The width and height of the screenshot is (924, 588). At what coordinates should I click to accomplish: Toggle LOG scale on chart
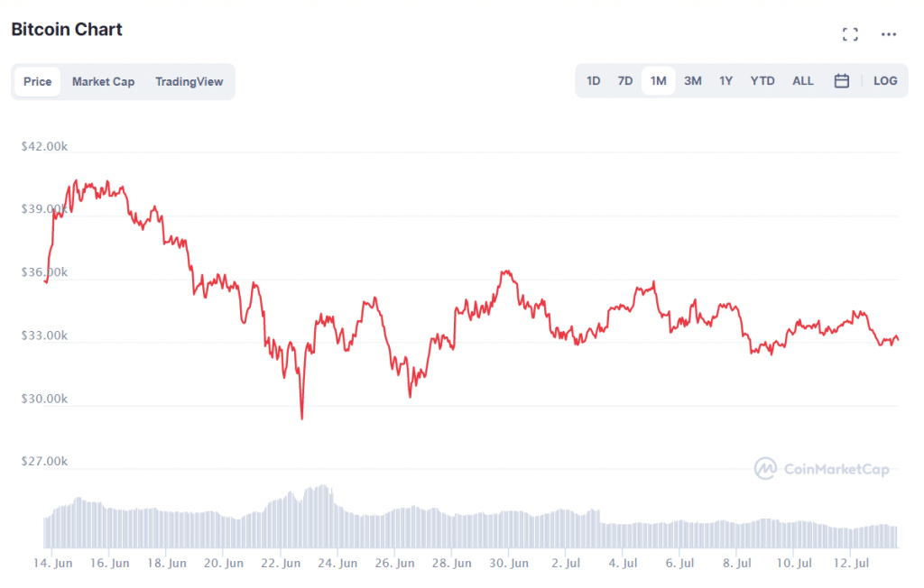click(885, 81)
